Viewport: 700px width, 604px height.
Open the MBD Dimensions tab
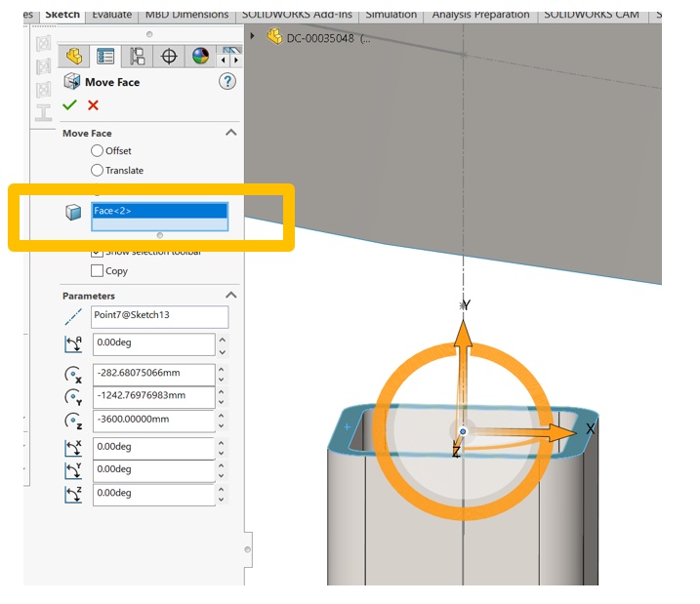(x=186, y=15)
